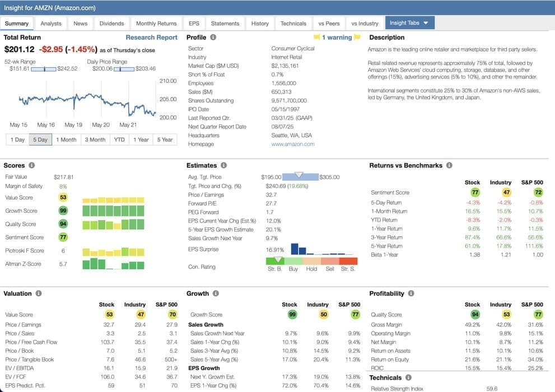The image size is (555, 392).
Task: Select 1 Month chart range
Action: 66,140
